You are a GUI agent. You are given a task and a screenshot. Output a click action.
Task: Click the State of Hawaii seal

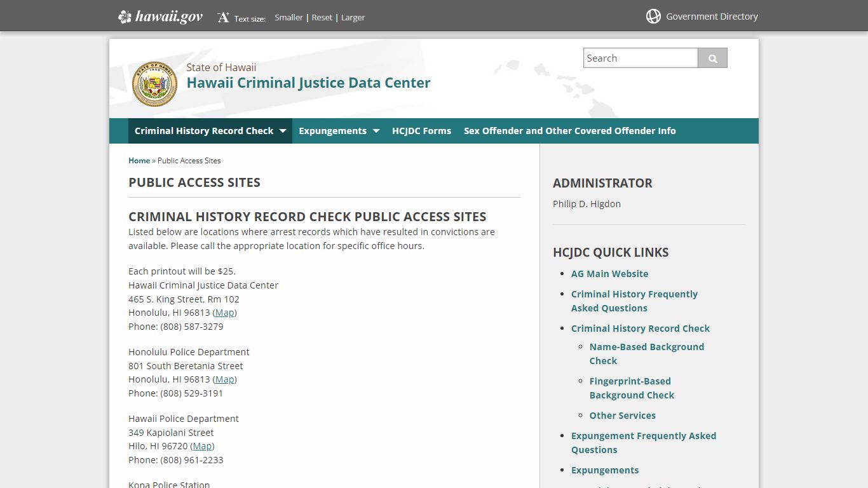pos(154,84)
